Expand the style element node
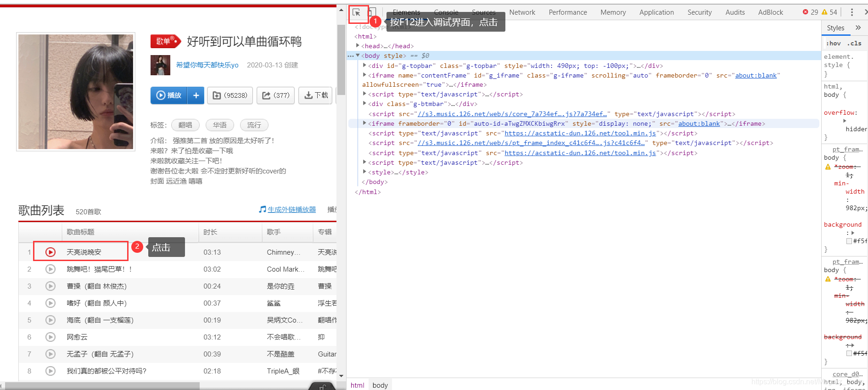 click(364, 172)
